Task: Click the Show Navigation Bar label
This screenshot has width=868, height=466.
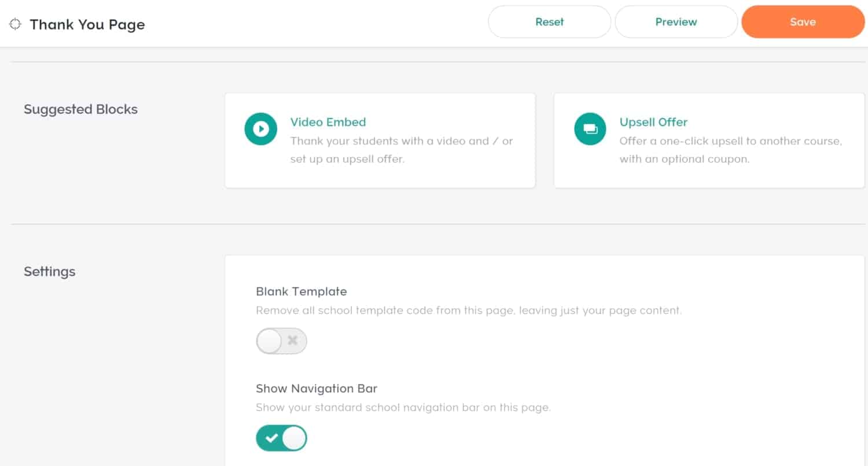Action: (x=317, y=389)
